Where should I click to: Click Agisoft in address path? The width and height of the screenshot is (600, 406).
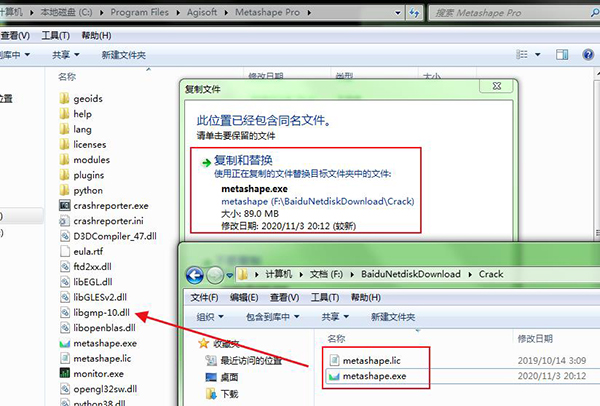coord(202,13)
